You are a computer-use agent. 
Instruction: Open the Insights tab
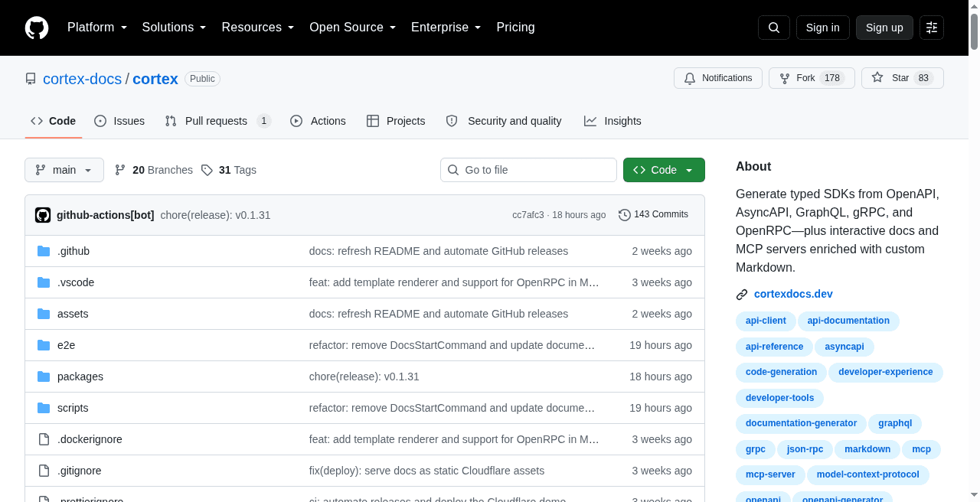[x=612, y=121]
